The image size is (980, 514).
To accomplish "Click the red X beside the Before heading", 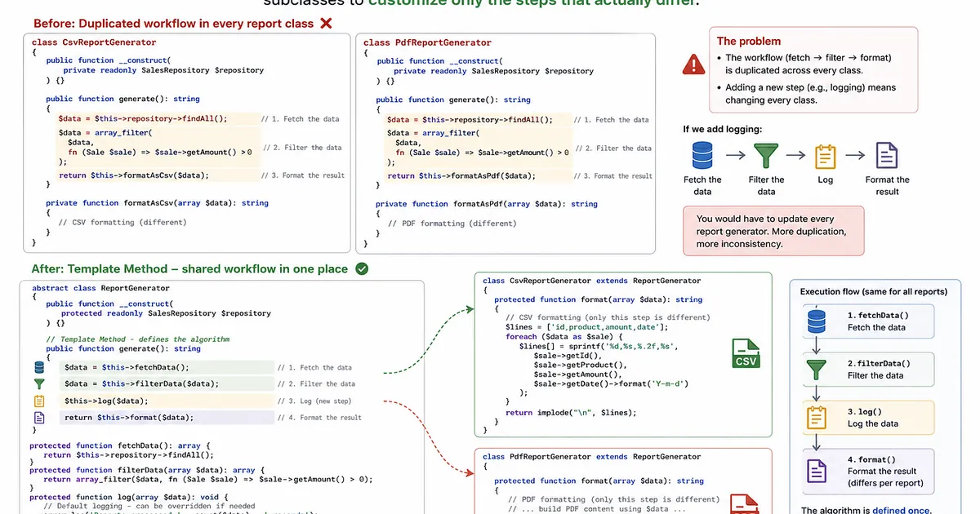I will [326, 23].
